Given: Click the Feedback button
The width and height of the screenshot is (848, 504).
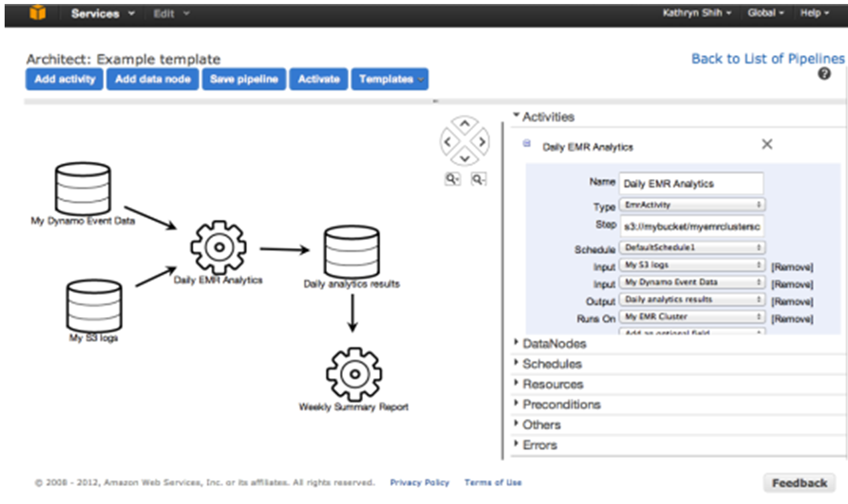Looking at the screenshot, I should coord(800,483).
